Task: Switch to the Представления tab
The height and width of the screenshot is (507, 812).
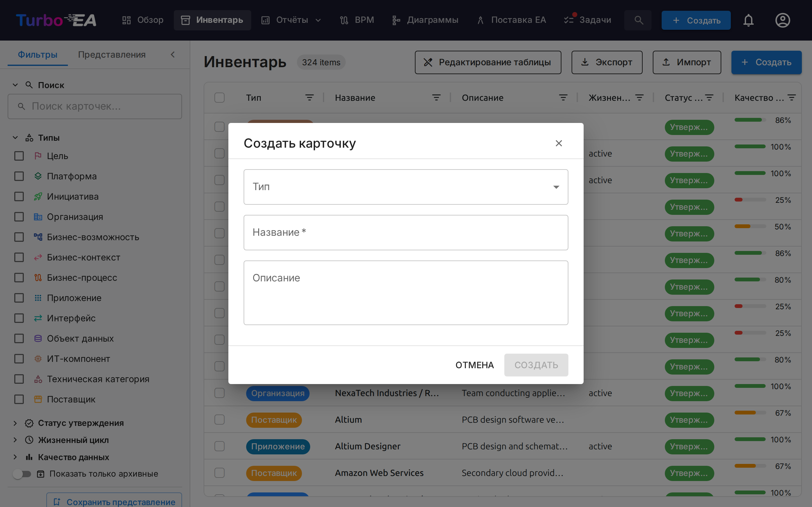Action: coord(112,55)
